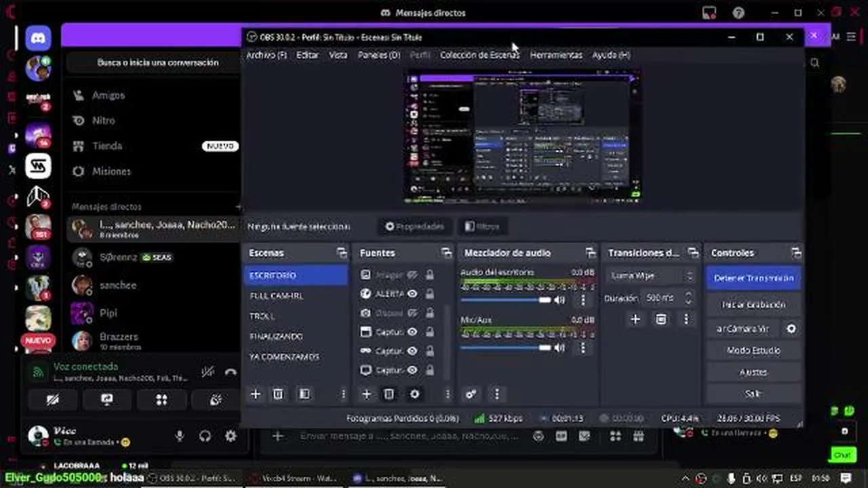Delete the selected scene via Escenas trash icon
This screenshot has height=488, width=868.
pyautogui.click(x=278, y=394)
